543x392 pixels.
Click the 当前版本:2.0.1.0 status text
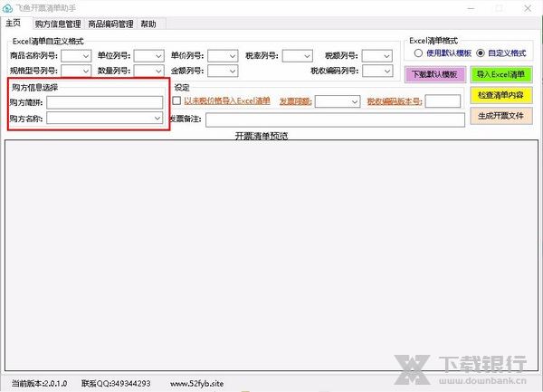tap(39, 383)
